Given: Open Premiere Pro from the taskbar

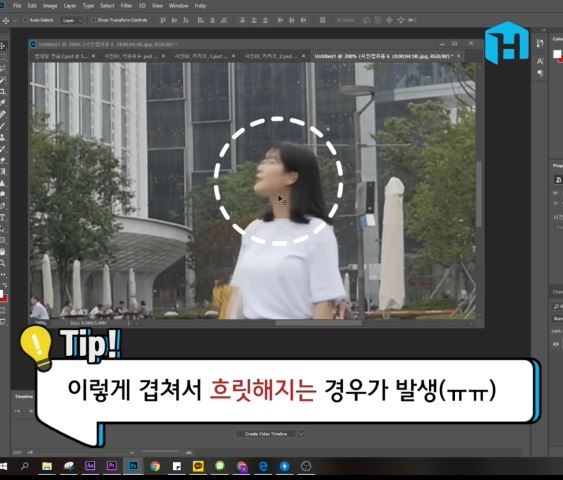Looking at the screenshot, I should (112, 466).
